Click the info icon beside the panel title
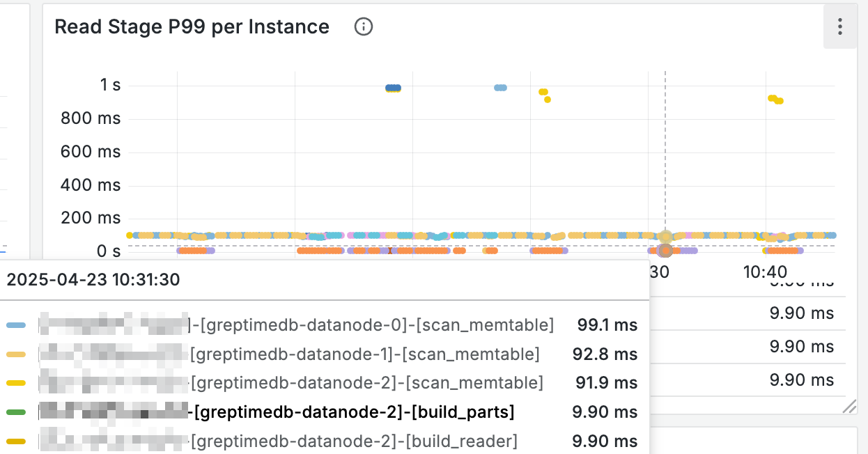The width and height of the screenshot is (868, 454). pos(364,27)
